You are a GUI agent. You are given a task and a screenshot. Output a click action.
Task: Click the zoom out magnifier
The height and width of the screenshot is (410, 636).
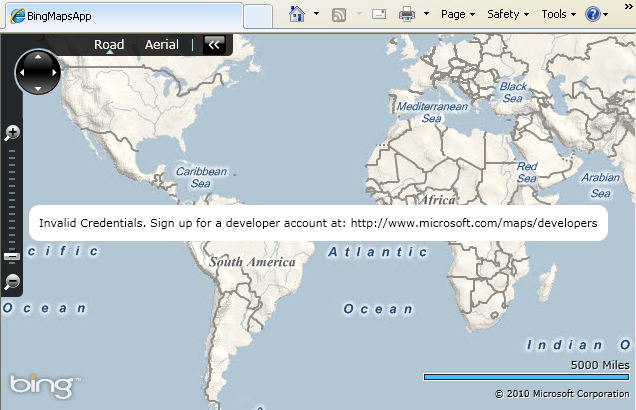(x=12, y=281)
